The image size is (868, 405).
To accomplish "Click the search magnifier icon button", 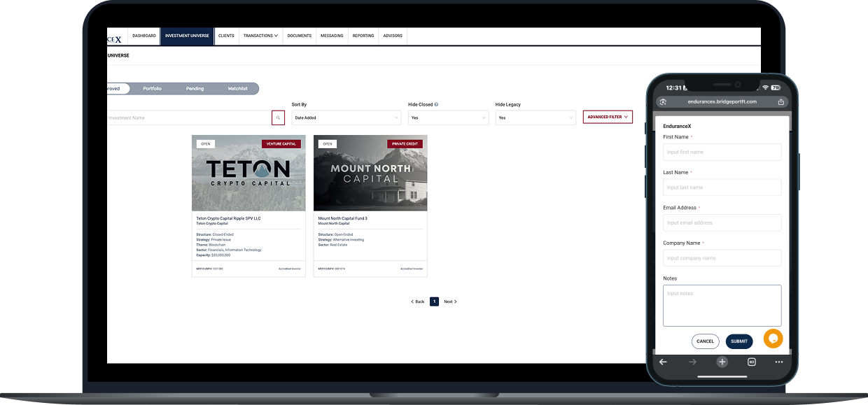I will 278,118.
